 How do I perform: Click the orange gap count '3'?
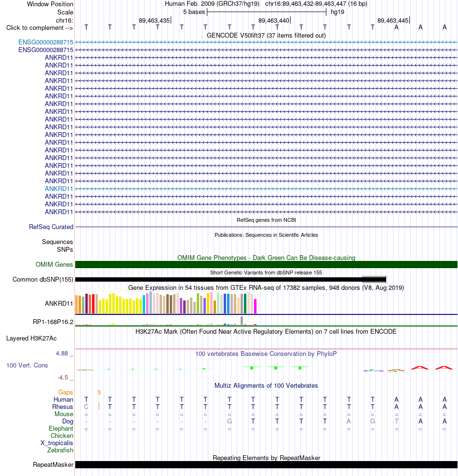pyautogui.click(x=99, y=393)
